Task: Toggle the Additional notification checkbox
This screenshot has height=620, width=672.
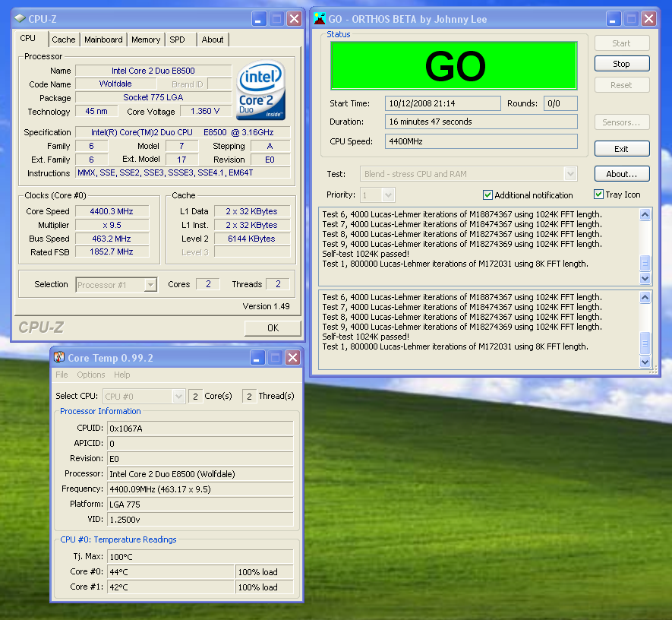Action: point(487,195)
